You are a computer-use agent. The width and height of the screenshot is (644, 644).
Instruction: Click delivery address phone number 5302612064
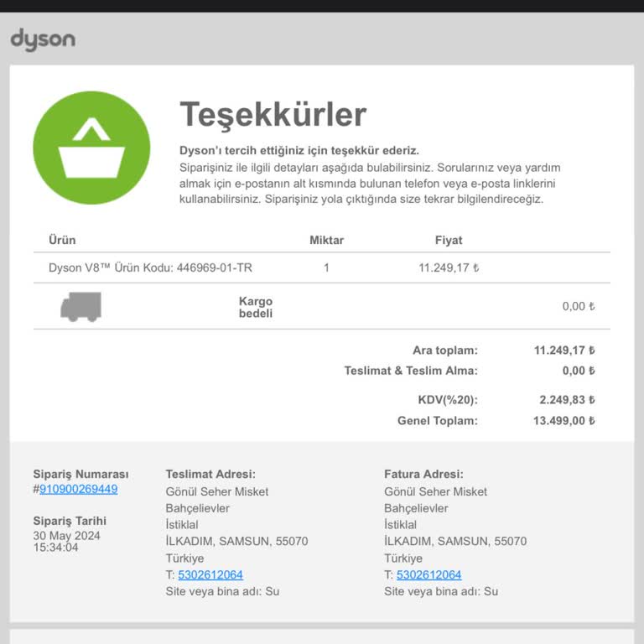[210, 574]
